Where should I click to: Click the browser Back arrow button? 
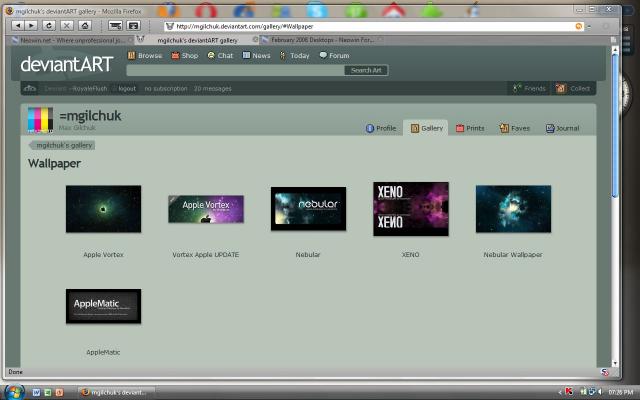18,26
